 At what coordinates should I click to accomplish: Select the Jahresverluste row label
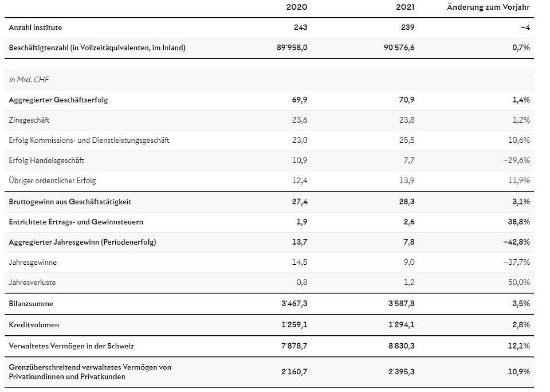[33, 283]
